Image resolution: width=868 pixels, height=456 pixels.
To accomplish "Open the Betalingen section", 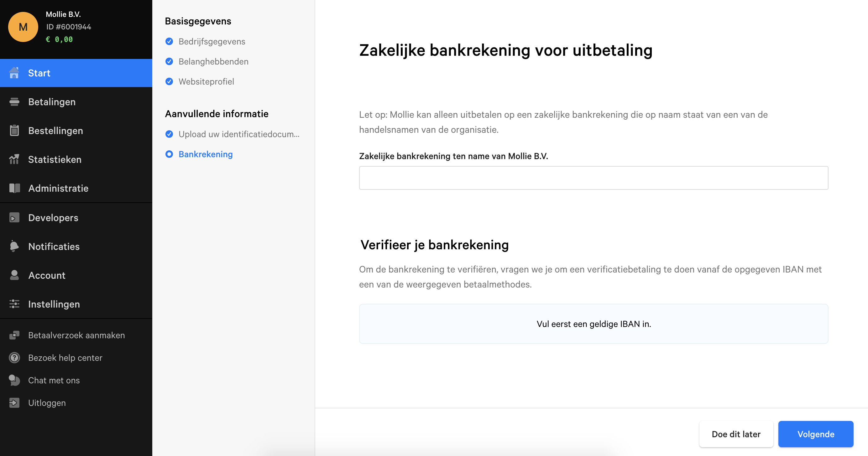I will click(x=76, y=102).
